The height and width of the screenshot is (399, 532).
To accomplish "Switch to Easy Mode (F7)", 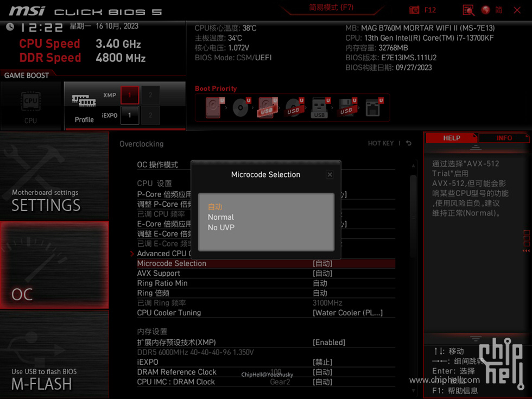I will coord(331,8).
